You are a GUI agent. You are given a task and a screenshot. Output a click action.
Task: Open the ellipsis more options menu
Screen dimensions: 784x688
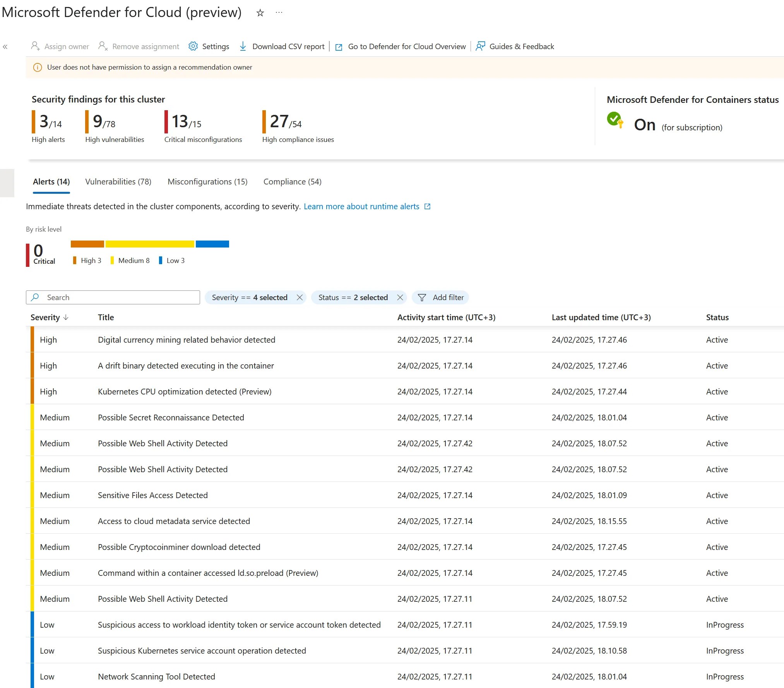[x=279, y=12]
